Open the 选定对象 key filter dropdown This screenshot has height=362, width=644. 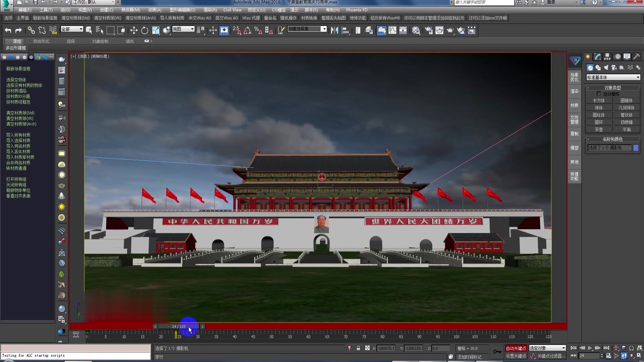click(547, 348)
